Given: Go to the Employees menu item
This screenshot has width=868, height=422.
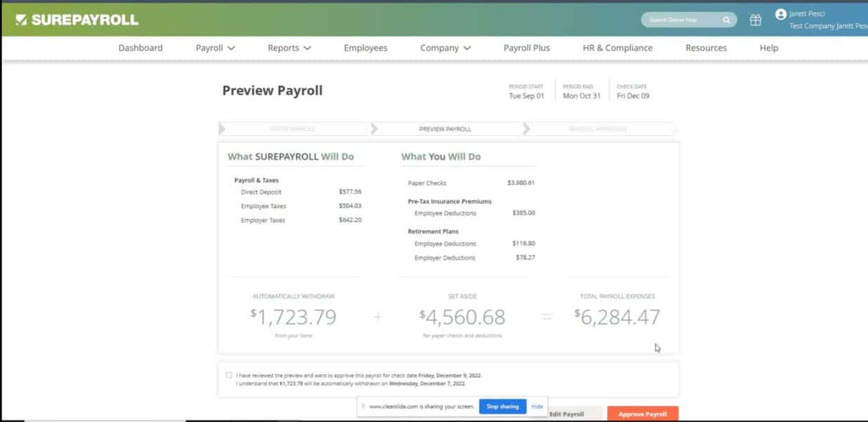Looking at the screenshot, I should click(365, 48).
